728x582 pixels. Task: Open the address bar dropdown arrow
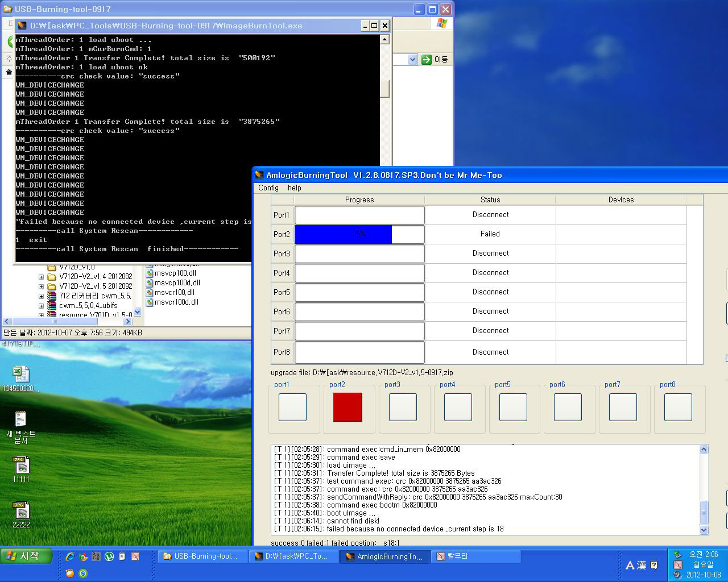click(x=413, y=60)
